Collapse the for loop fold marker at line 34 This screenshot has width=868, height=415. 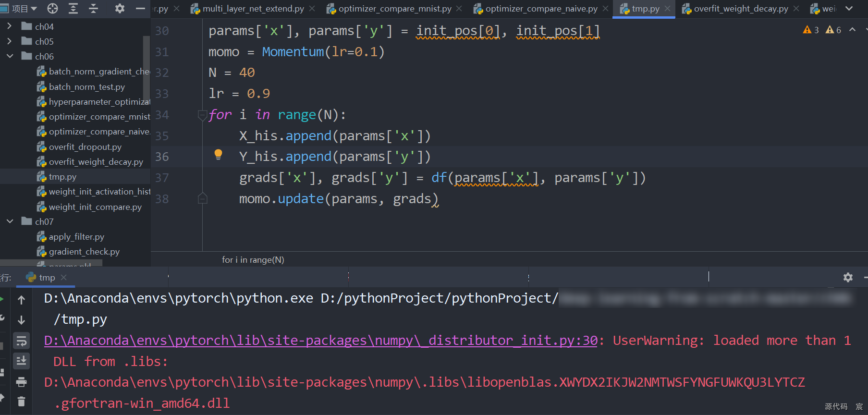click(x=202, y=115)
